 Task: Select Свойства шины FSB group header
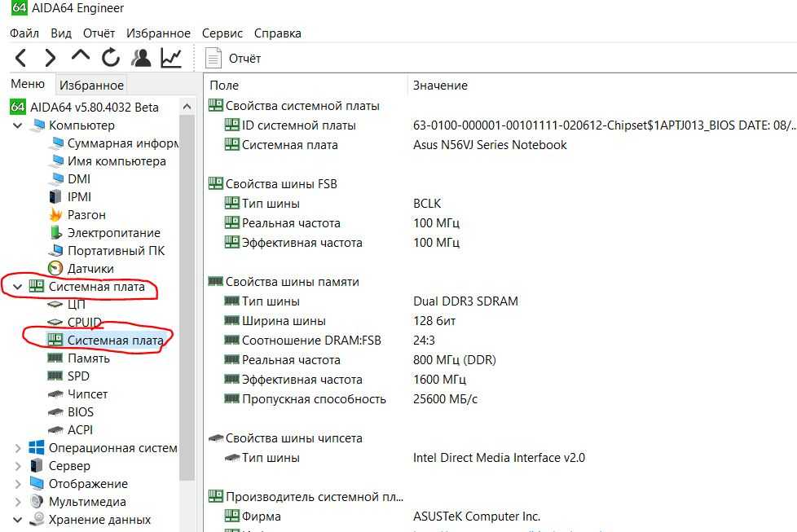tap(273, 184)
